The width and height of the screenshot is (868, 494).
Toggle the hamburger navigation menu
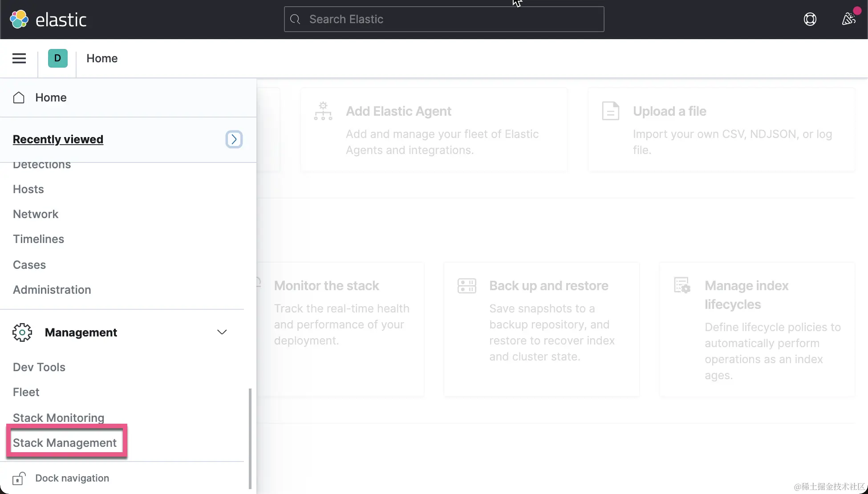click(19, 58)
